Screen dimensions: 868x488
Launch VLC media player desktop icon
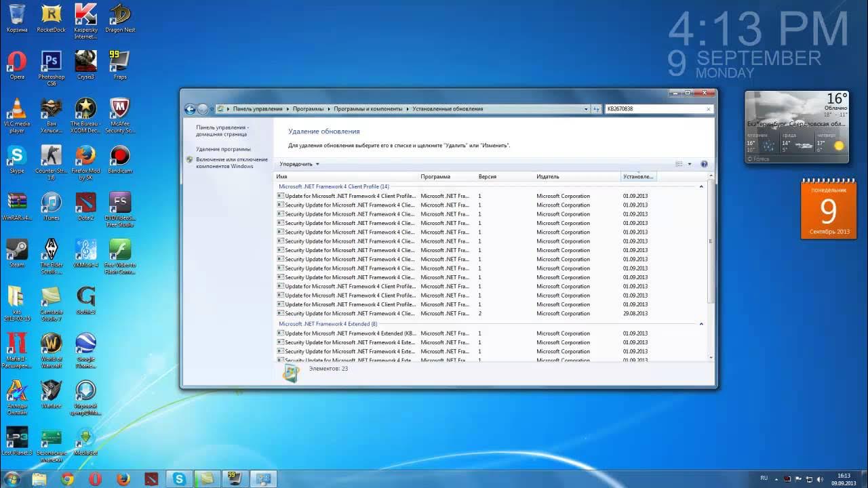coord(17,115)
